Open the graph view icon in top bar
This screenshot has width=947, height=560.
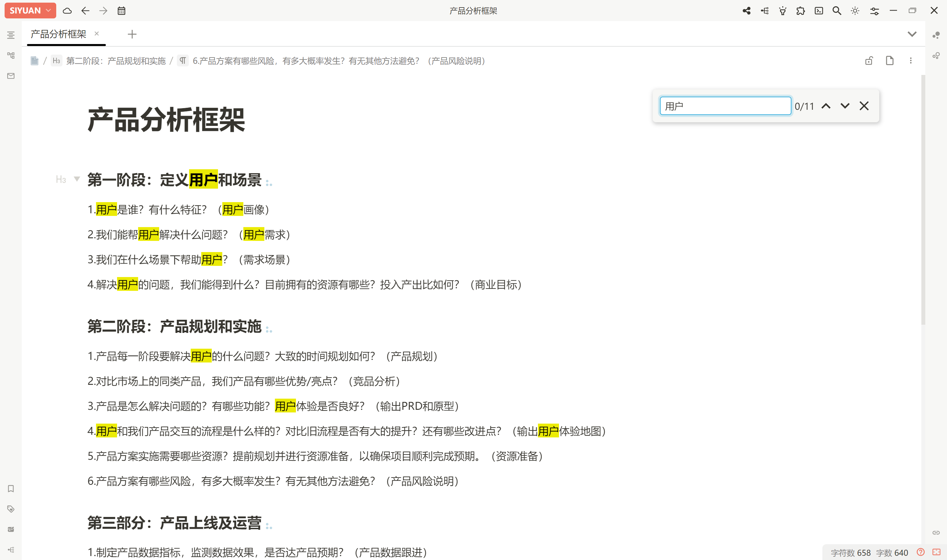coord(746,11)
